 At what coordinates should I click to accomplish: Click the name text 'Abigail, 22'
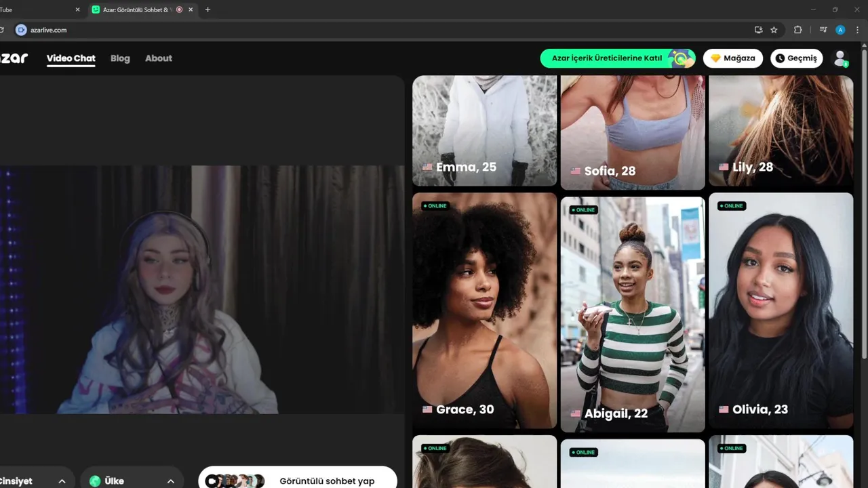pyautogui.click(x=616, y=413)
